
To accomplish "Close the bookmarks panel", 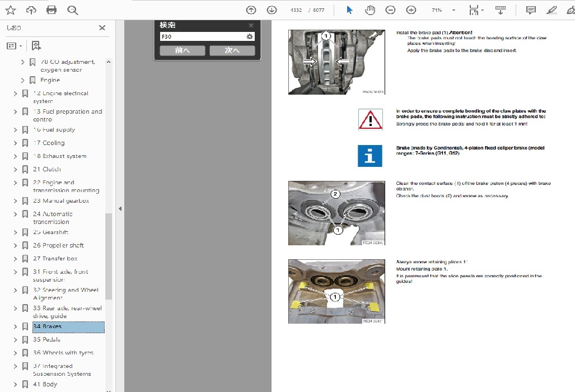I will [102, 27].
